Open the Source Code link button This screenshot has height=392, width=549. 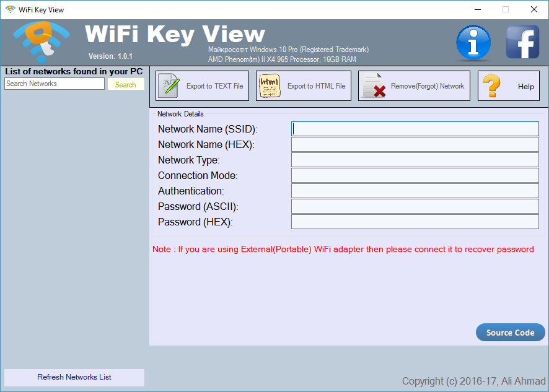(x=510, y=333)
